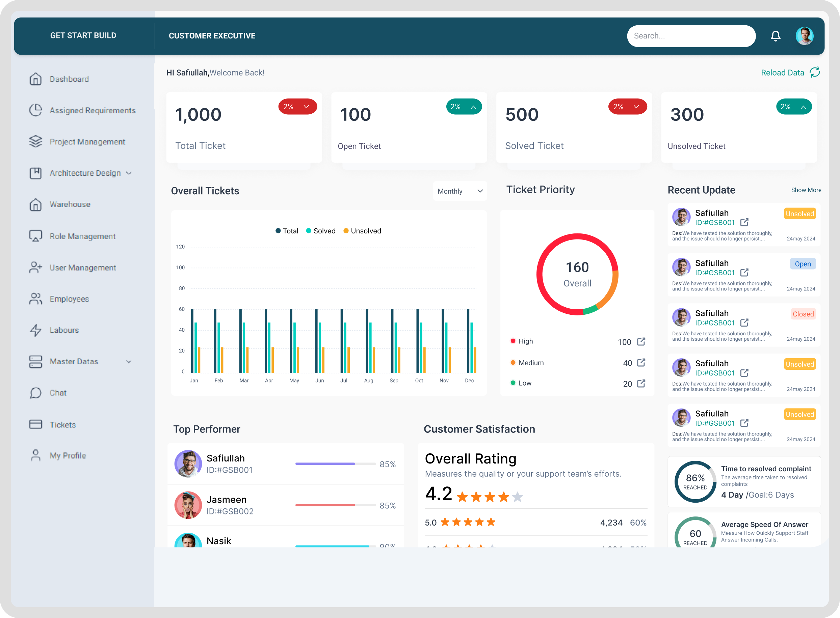Toggle the Solved legend in chart
The image size is (840, 618).
(320, 231)
